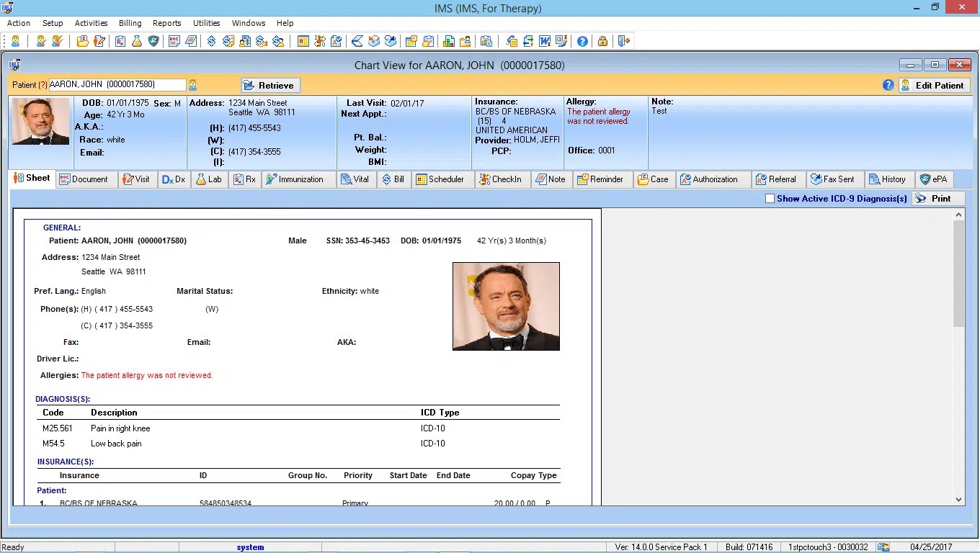The image size is (980, 553).
Task: Open the Reports menu
Action: [166, 23]
